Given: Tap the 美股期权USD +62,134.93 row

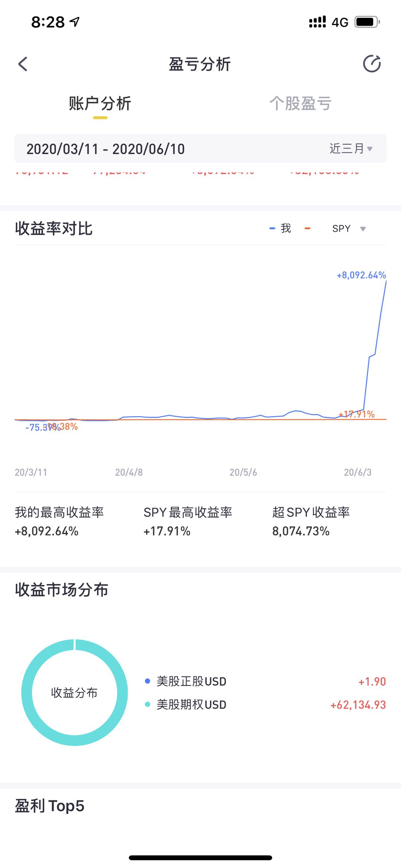Looking at the screenshot, I should 265,705.
